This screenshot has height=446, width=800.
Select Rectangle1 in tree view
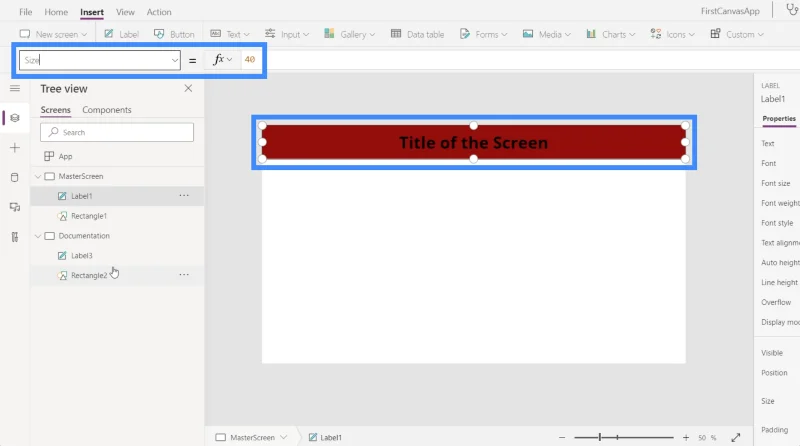pos(89,216)
